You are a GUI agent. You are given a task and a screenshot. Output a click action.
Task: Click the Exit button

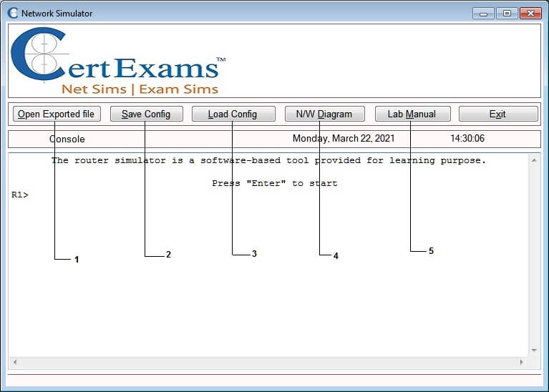[x=497, y=114]
